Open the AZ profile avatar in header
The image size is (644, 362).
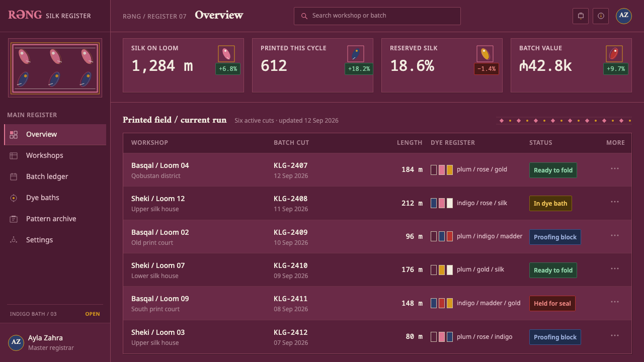tap(624, 16)
